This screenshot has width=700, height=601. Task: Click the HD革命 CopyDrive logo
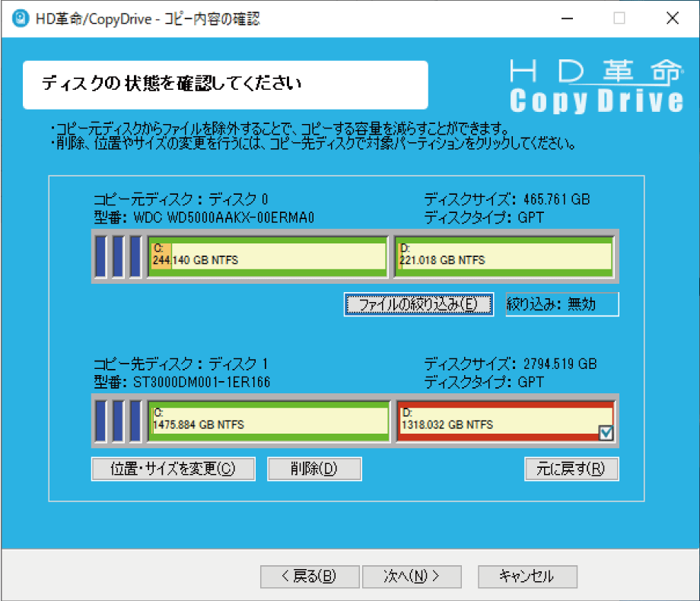(597, 86)
